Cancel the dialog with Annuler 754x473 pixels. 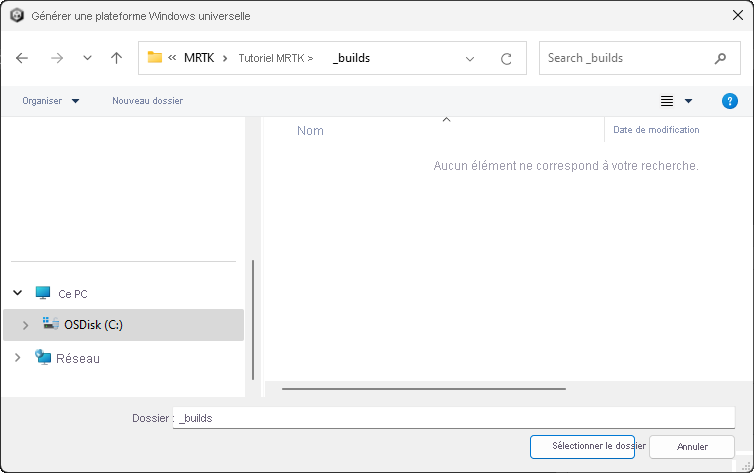point(691,447)
